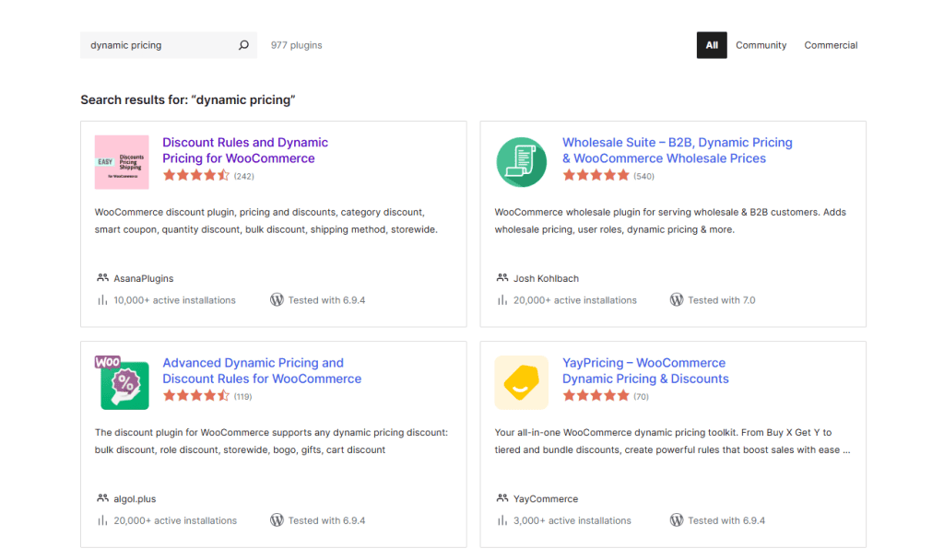
Task: Click the (119) review count
Action: coord(242,396)
